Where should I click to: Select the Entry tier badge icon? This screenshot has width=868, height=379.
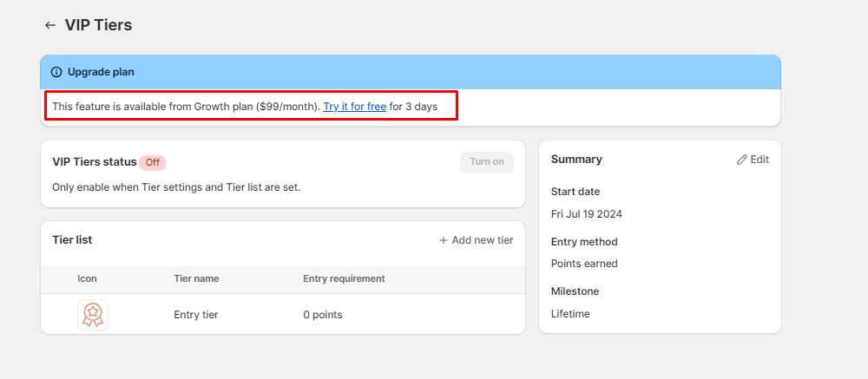(93, 315)
